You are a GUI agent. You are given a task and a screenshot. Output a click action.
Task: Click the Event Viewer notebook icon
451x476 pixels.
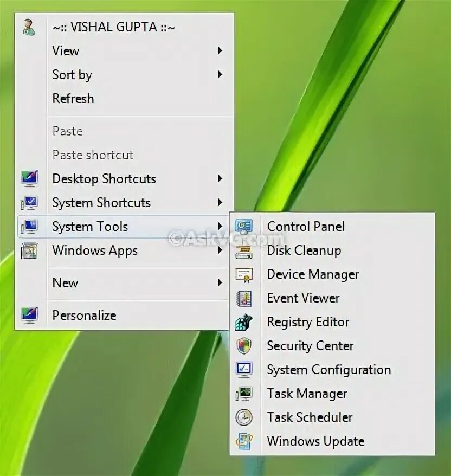[x=244, y=298]
